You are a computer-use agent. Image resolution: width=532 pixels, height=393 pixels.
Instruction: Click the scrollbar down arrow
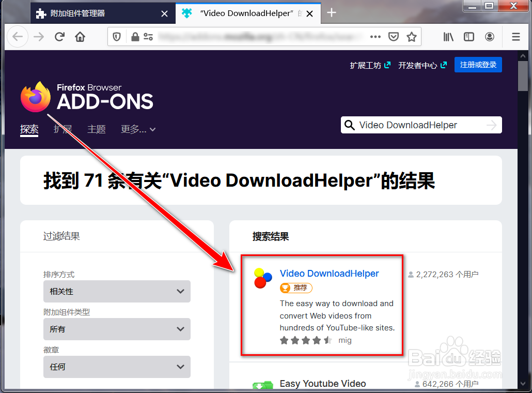click(523, 384)
